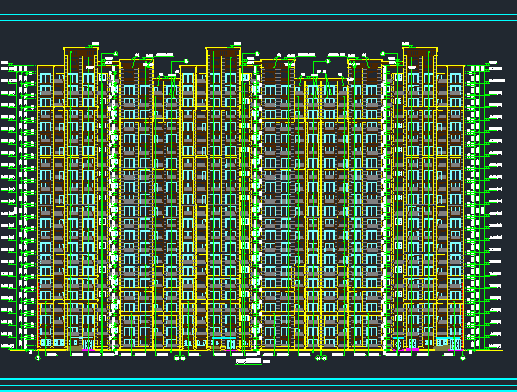The height and width of the screenshot is (392, 517).
Task: Select the cyan canopy over the central entrance
Action: [x=224, y=338]
